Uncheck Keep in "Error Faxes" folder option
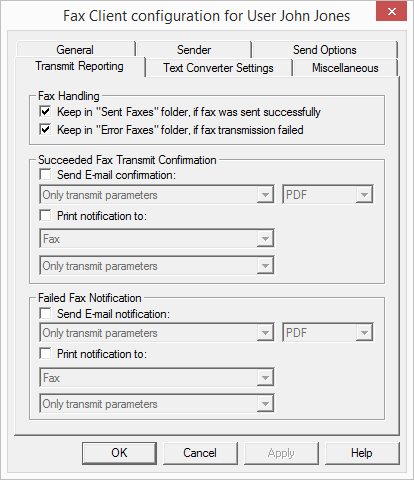This screenshot has width=414, height=480. pyautogui.click(x=45, y=129)
